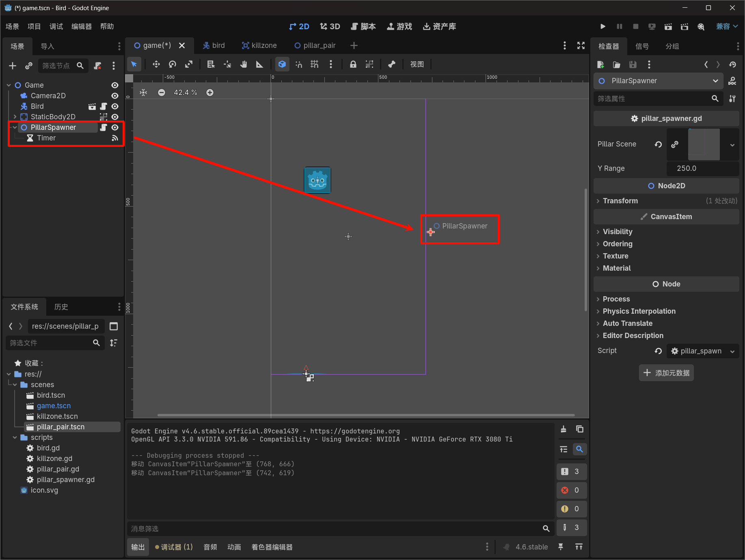Run the current scene
Screen dimensions: 745x560
(668, 26)
